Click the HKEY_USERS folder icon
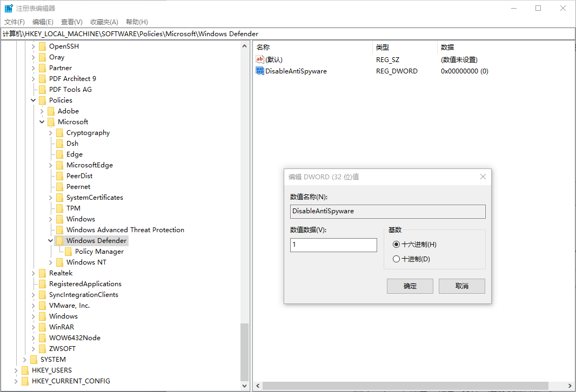Screen dimensions: 576x392 [25, 370]
